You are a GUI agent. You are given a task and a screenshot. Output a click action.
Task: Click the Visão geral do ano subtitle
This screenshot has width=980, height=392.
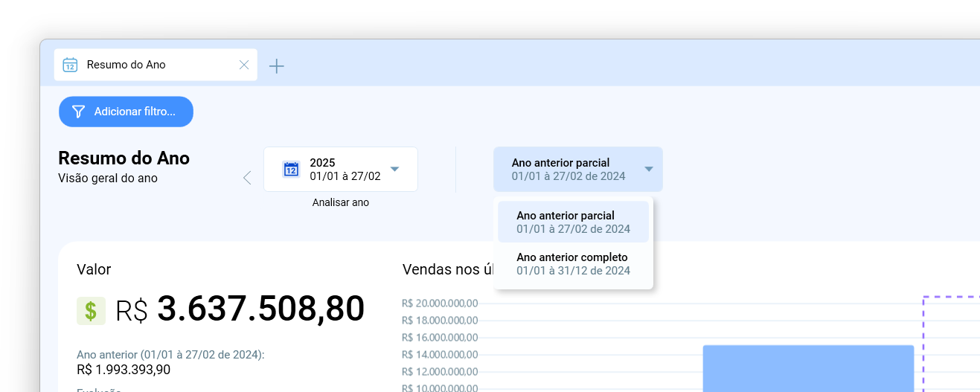coord(108,179)
